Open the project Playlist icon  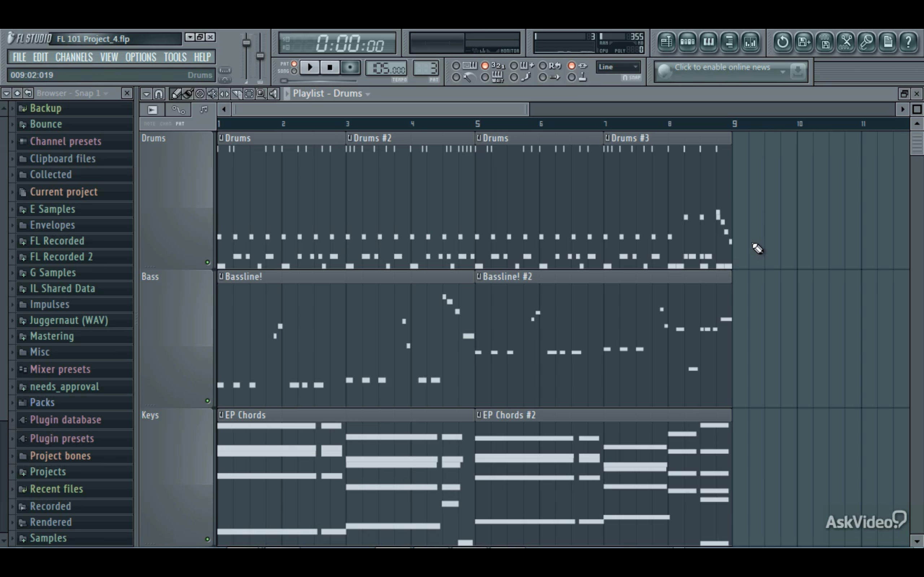point(667,42)
